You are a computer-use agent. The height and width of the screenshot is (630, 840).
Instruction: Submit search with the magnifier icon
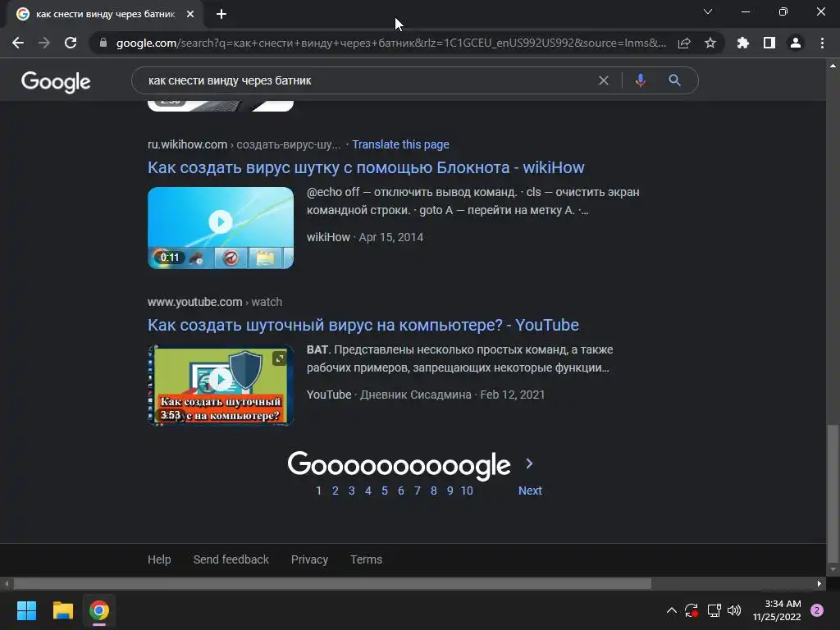[674, 80]
